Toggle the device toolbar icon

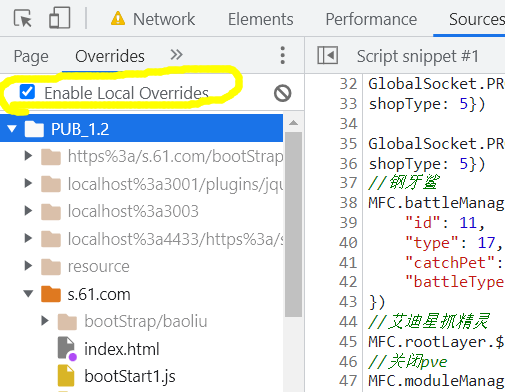[x=60, y=18]
